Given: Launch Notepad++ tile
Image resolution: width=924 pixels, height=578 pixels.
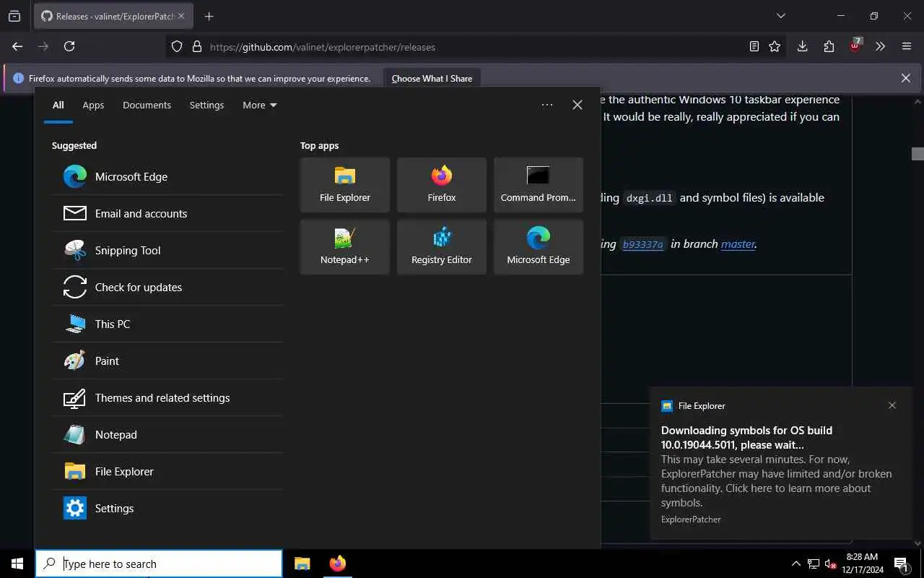Looking at the screenshot, I should (345, 247).
